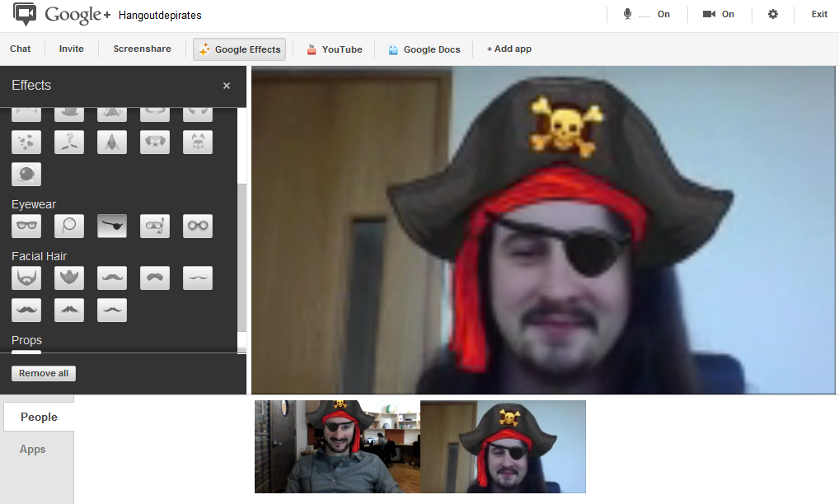This screenshot has height=504, width=839.
Task: Start Screenshare
Action: (143, 49)
